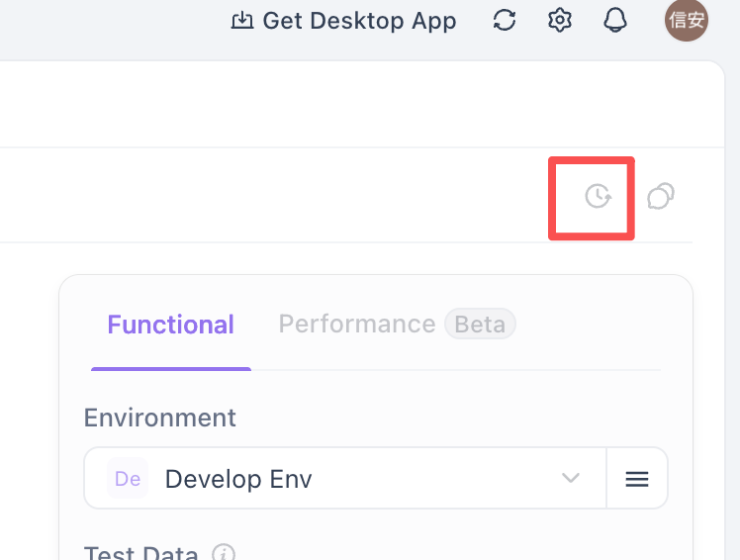Open the comments chat bubble icon
The width and height of the screenshot is (740, 560).
pyautogui.click(x=660, y=197)
